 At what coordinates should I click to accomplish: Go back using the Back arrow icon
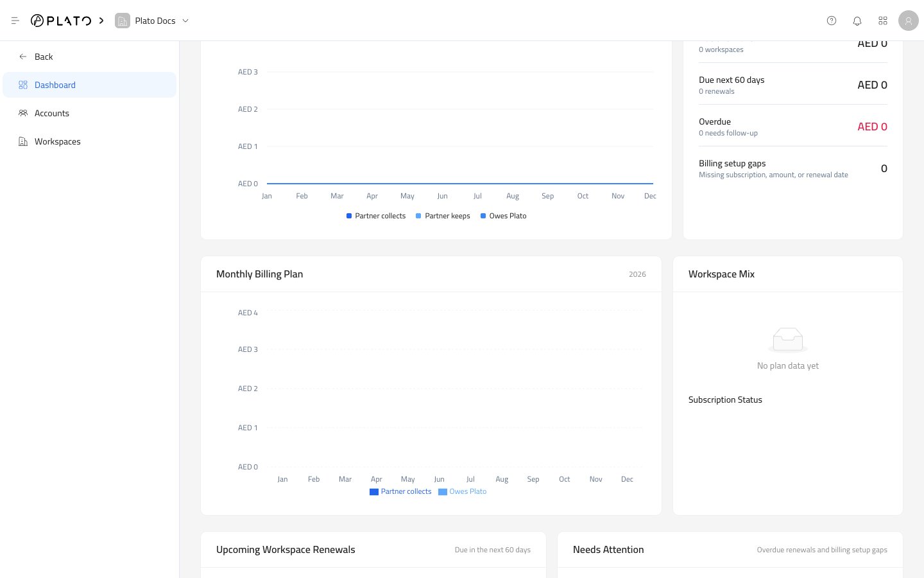pos(23,57)
